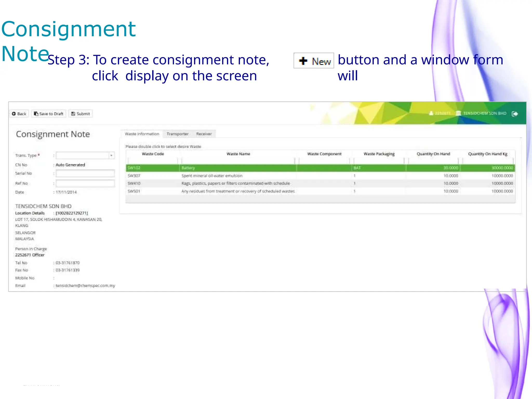This screenshot has width=532, height=399.
Task: Select the SW501 residues waste row
Action: 238,191
